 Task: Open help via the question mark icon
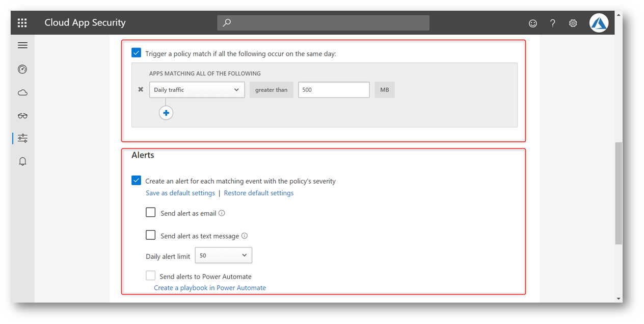pyautogui.click(x=553, y=23)
